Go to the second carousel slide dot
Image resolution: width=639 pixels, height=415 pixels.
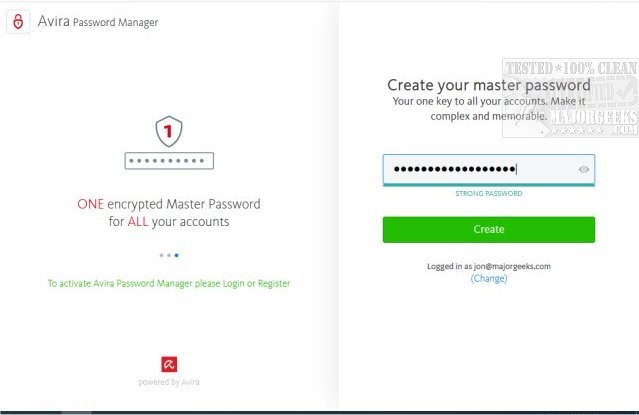[x=168, y=255]
